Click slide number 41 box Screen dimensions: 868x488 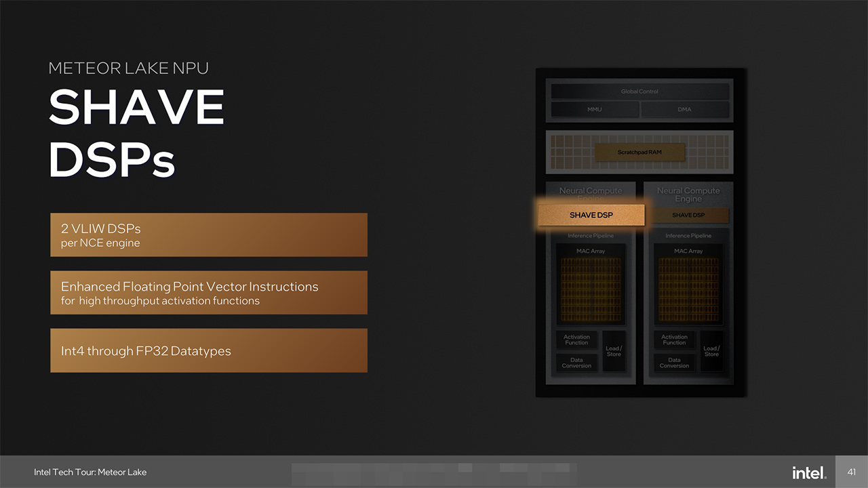[852, 472]
